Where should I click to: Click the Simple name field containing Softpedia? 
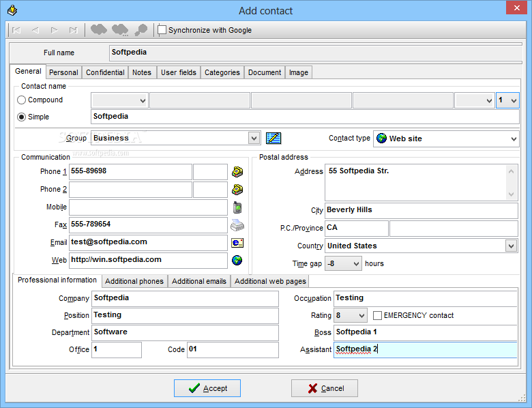pyautogui.click(x=305, y=117)
